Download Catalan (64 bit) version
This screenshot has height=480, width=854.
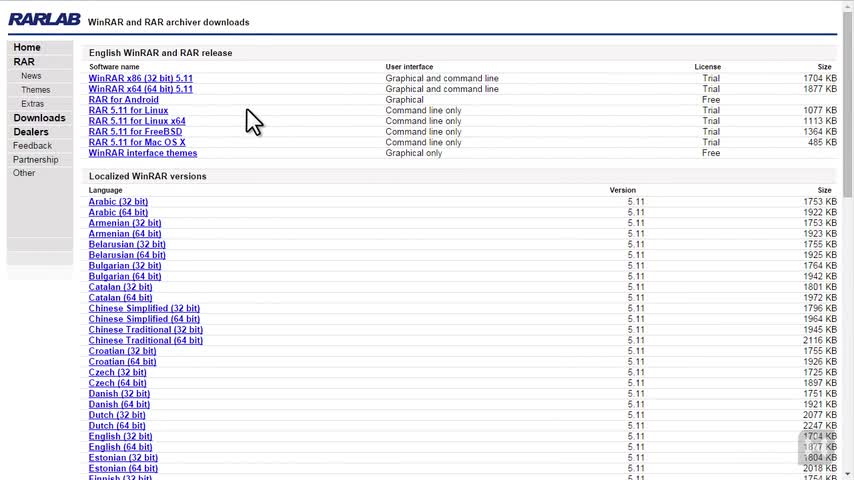120,297
